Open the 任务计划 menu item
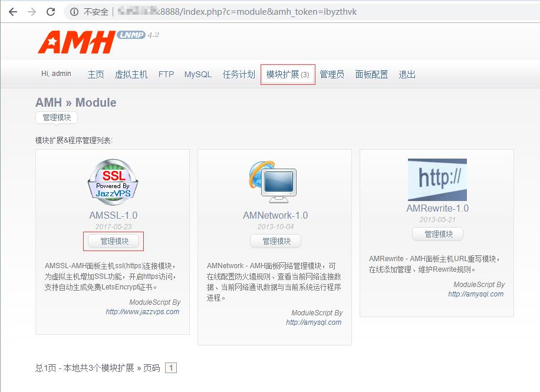This screenshot has height=392, width=540. click(239, 74)
